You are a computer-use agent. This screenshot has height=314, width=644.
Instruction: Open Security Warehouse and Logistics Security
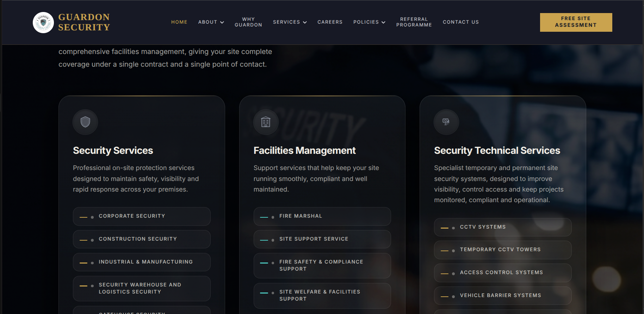pyautogui.click(x=142, y=289)
